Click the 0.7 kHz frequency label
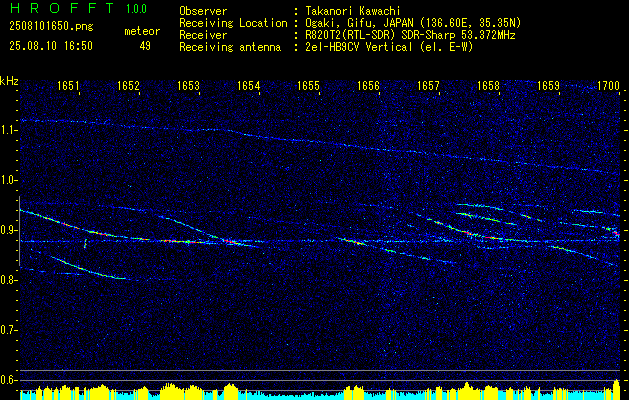Screen dimensions: 629x400 (7, 330)
